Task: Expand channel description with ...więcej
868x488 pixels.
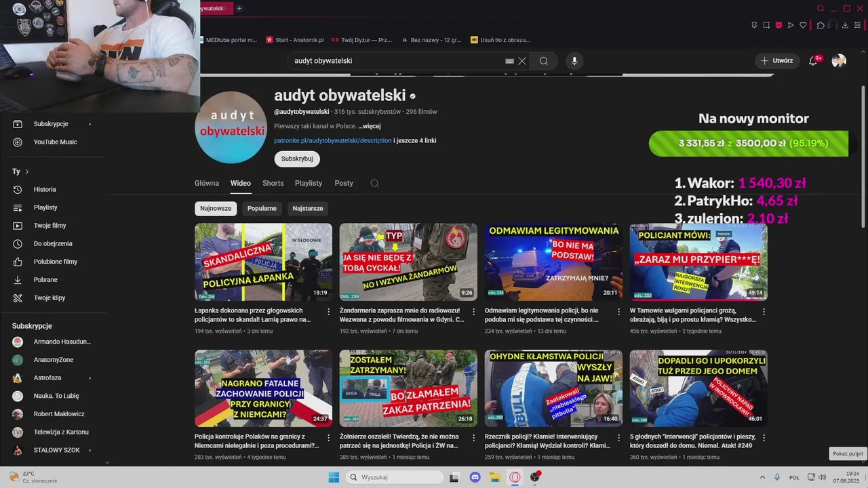Action: 370,126
